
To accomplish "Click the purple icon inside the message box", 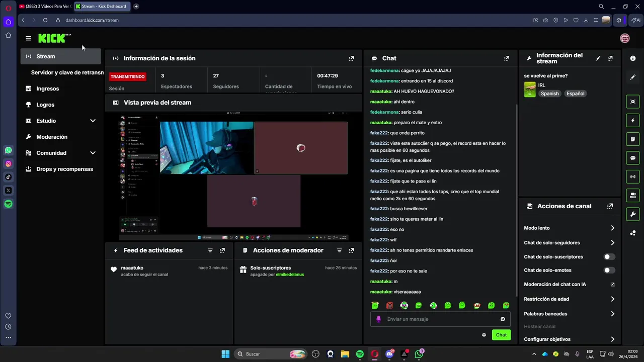I will click(378, 319).
